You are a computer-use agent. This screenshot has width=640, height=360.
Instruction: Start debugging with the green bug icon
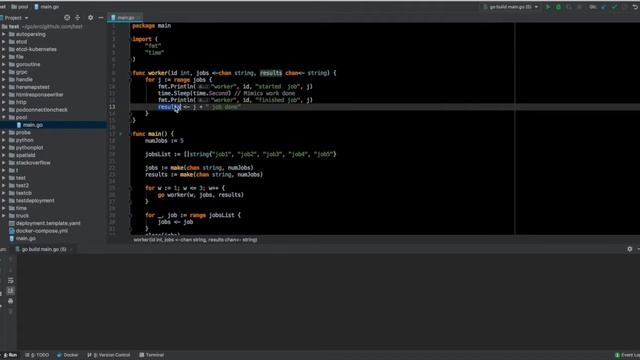(558, 7)
